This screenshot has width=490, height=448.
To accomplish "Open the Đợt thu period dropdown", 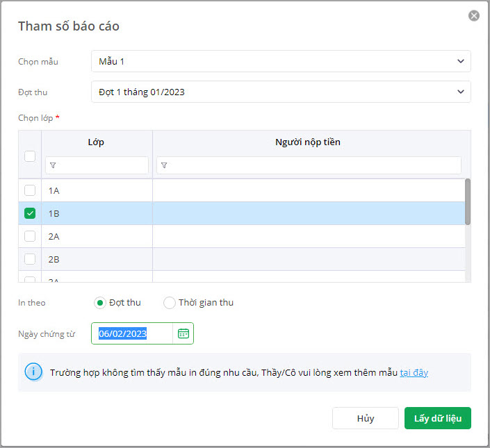I will point(281,92).
